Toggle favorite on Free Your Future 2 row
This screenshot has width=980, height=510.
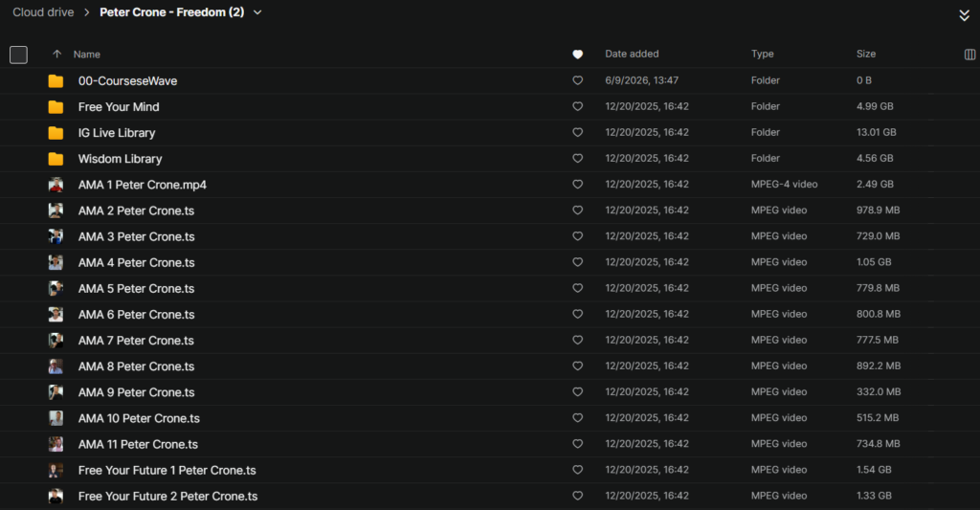click(577, 496)
